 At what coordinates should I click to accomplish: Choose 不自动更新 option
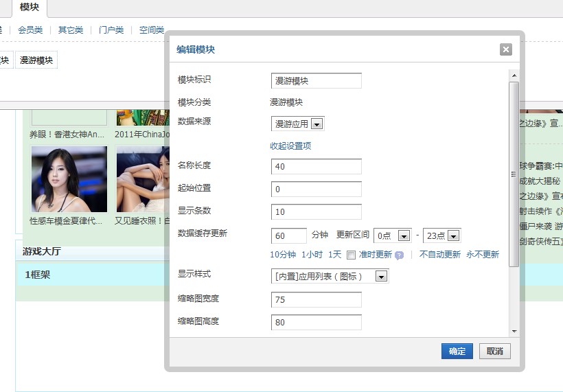[440, 255]
